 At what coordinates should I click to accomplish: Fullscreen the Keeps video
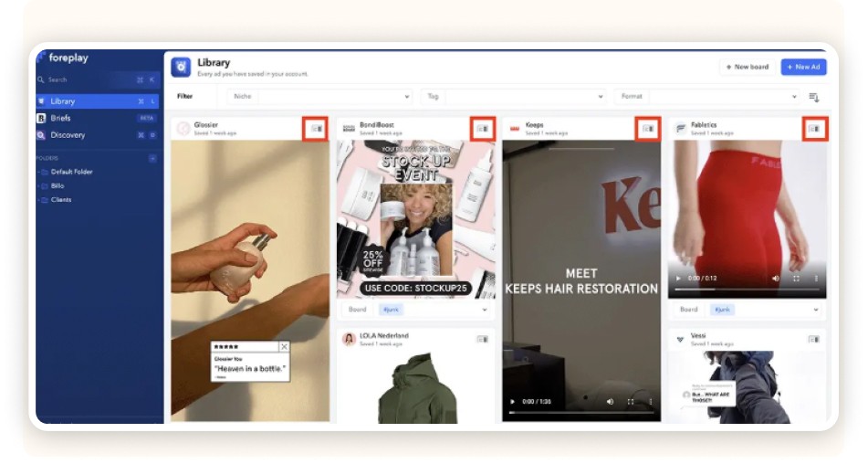point(630,401)
